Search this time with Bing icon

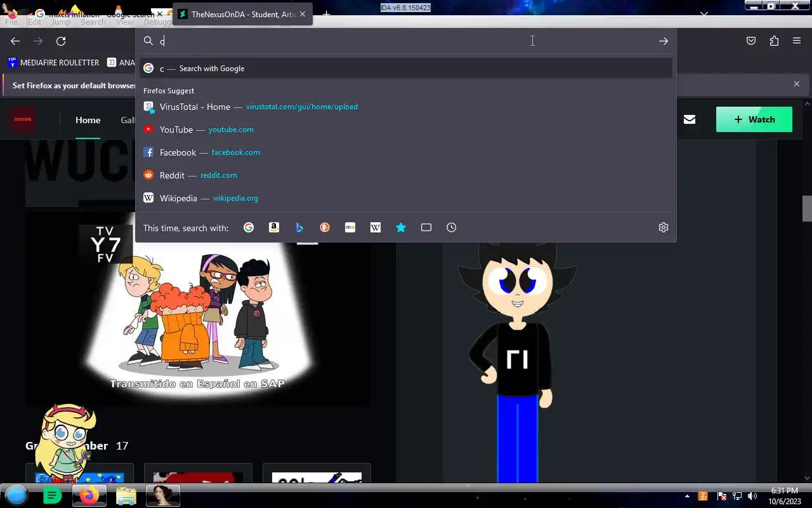pyautogui.click(x=299, y=227)
